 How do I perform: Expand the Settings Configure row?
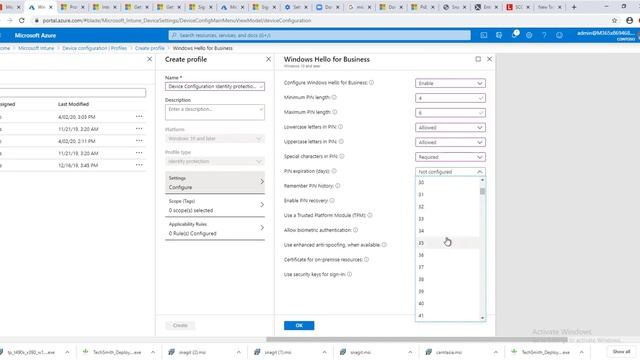coord(215,182)
